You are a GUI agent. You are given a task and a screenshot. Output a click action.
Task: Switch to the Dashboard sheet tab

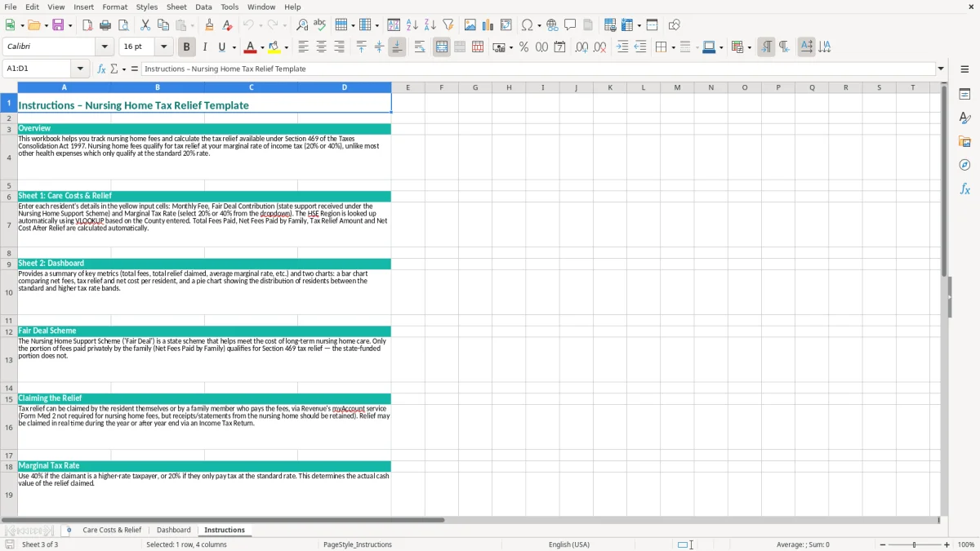[173, 531]
